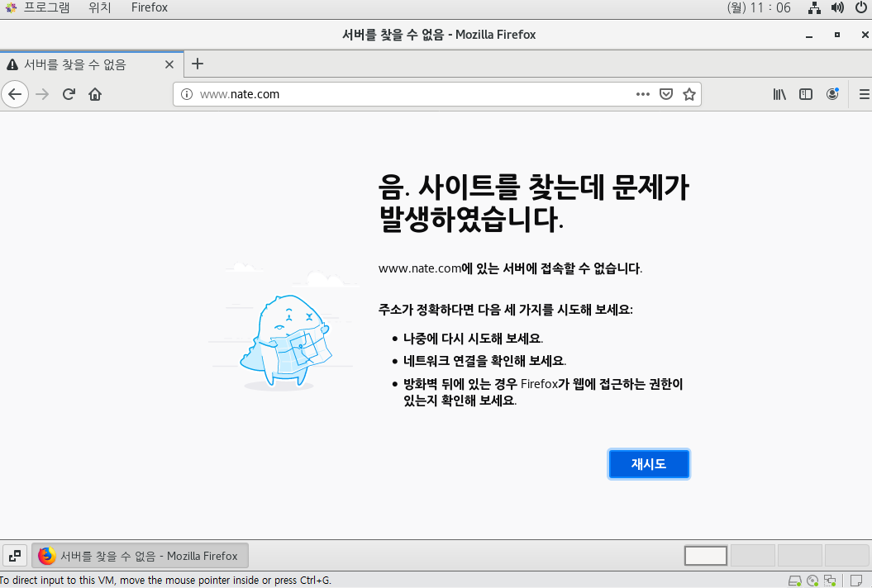Switch to the third workspace
872x588 pixels.
[800, 555]
